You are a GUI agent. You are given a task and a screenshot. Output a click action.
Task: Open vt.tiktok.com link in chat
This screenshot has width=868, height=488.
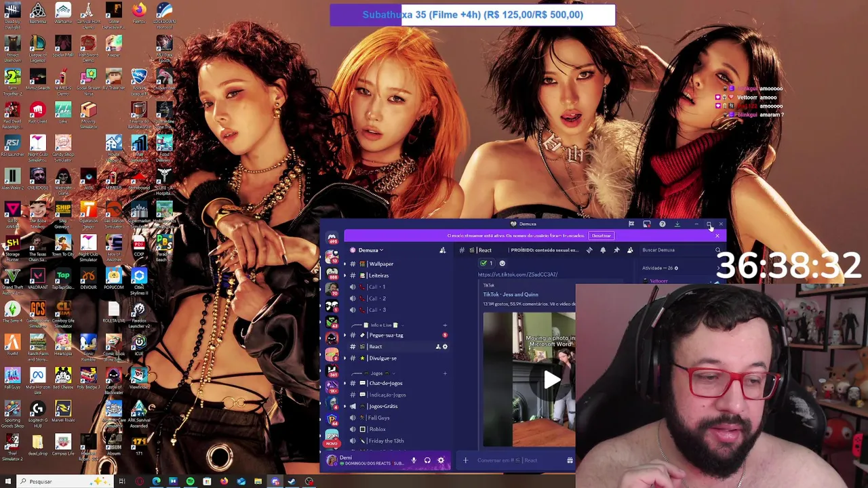(x=517, y=274)
